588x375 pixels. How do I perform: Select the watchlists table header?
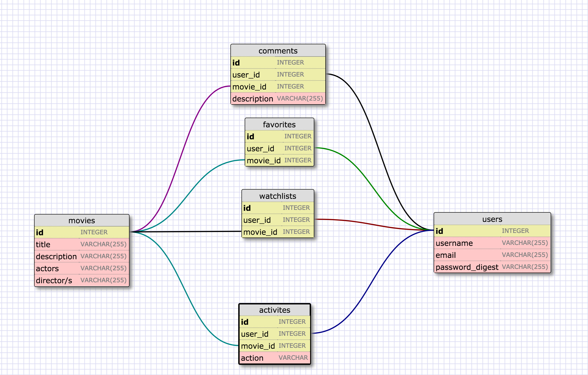point(278,196)
